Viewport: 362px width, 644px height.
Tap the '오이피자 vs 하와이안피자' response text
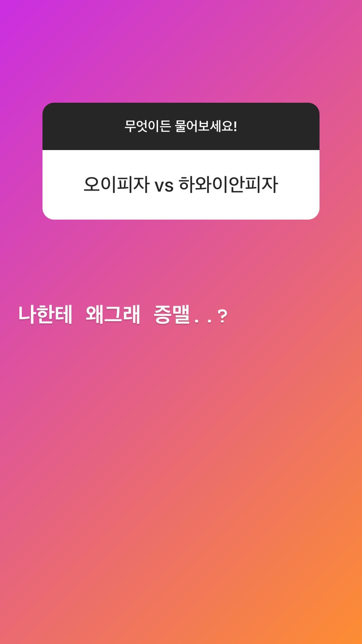[x=181, y=185]
